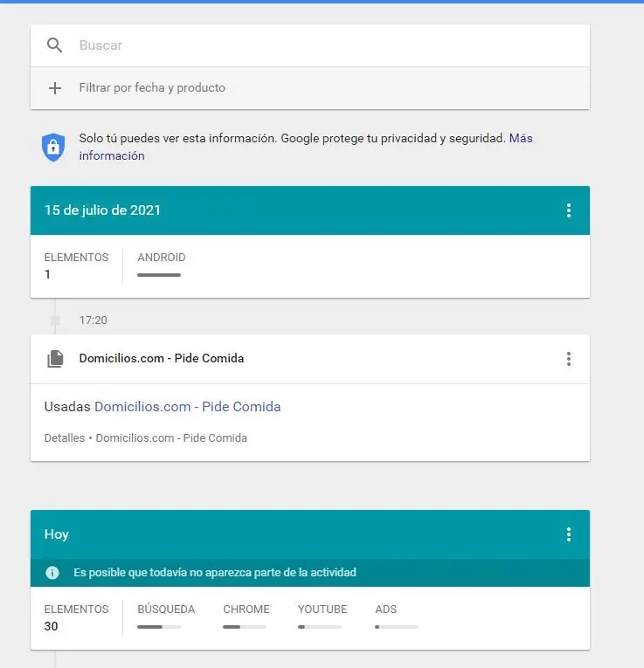Click the document icon for Domicilios.com
This screenshot has height=668, width=644.
(x=55, y=359)
